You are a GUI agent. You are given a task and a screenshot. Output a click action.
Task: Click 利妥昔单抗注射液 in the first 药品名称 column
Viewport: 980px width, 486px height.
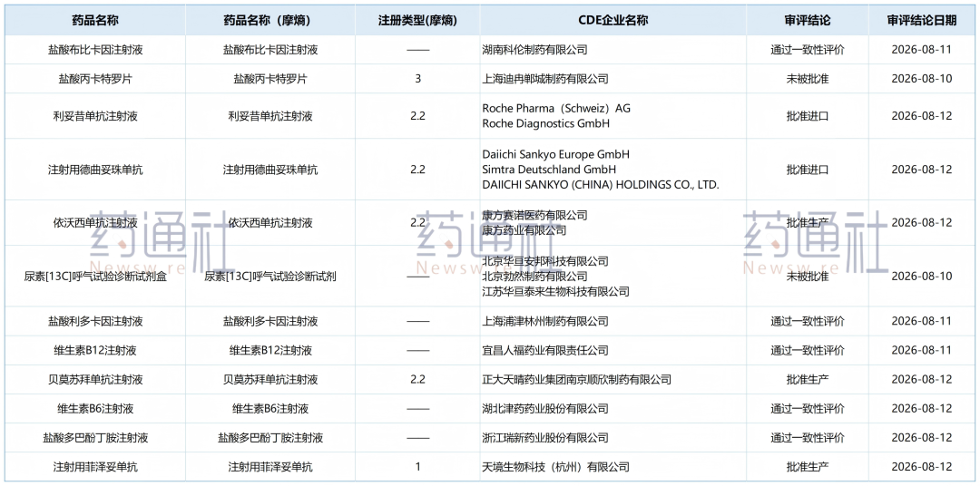point(95,116)
